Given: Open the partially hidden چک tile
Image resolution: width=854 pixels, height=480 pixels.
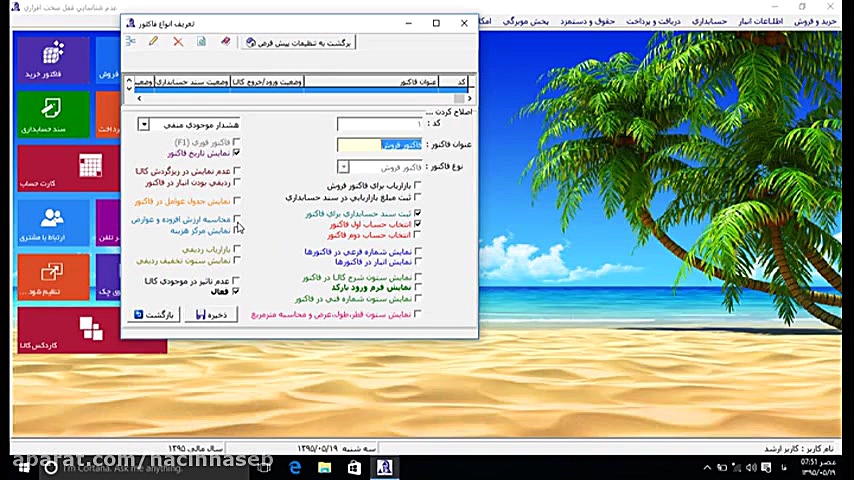Looking at the screenshot, I should tap(108, 277).
